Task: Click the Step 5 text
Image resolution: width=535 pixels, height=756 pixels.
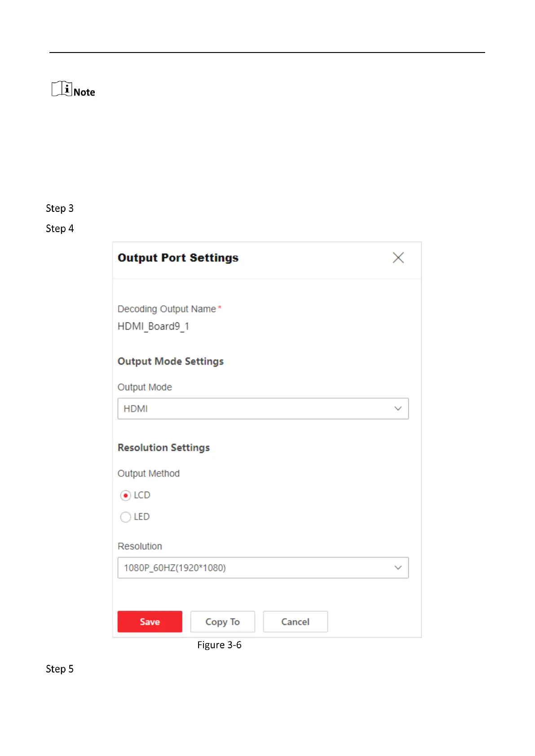Action: (60, 669)
